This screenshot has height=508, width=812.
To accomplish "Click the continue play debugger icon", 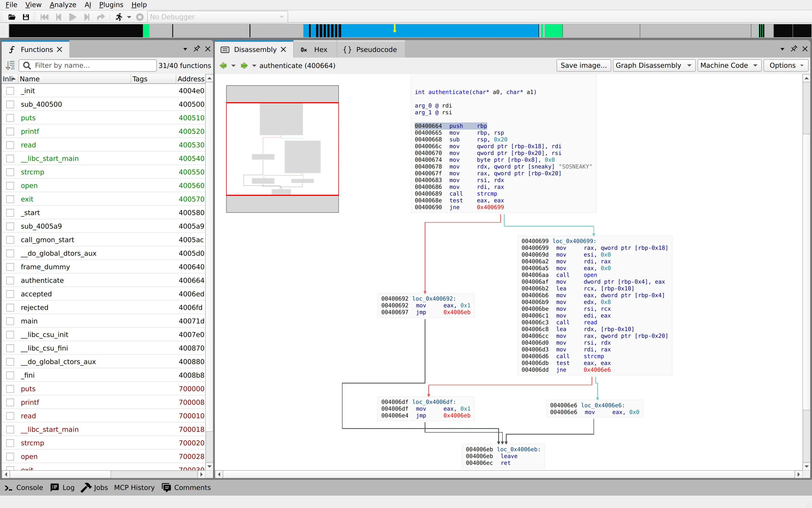I will [72, 17].
